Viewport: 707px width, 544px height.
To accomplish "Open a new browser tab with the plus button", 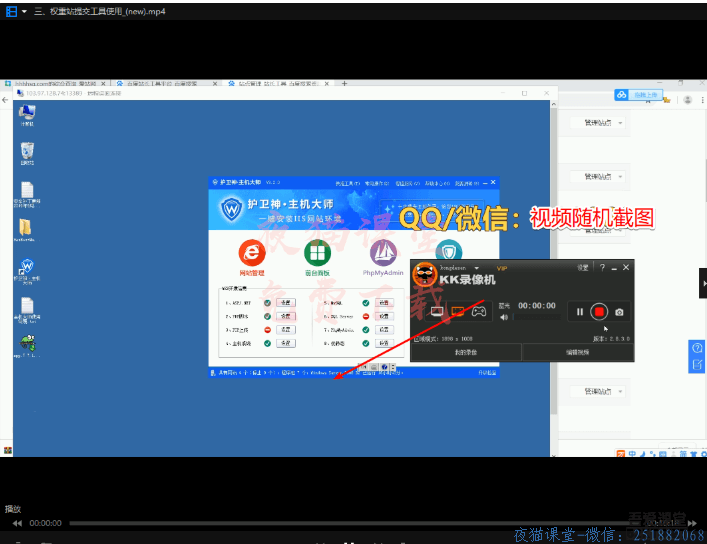I will click(344, 83).
